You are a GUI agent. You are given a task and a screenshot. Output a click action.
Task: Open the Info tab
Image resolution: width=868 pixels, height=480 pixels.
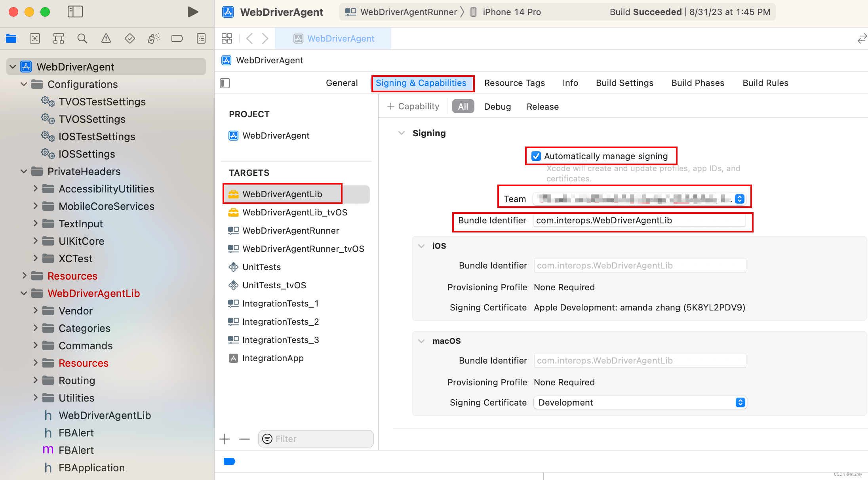coord(570,83)
